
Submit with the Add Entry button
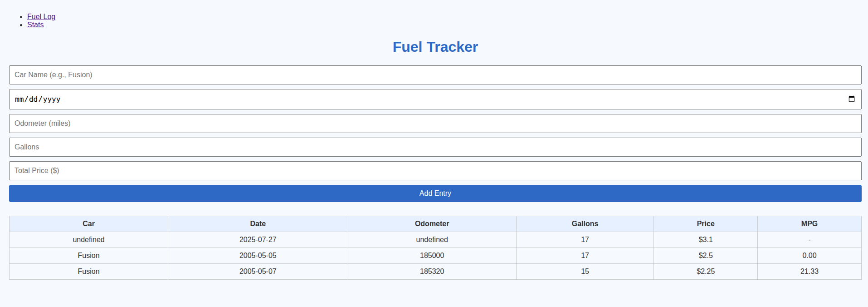pyautogui.click(x=435, y=193)
